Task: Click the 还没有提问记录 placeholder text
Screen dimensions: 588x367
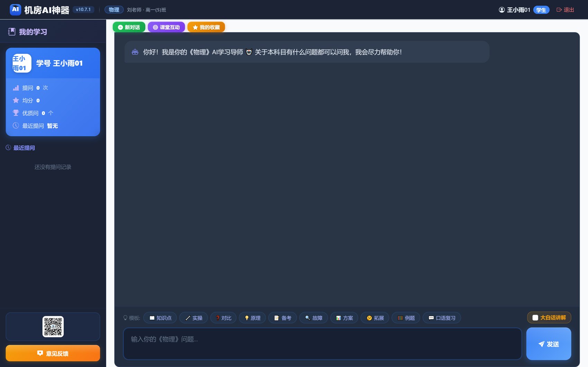Action: pos(53,167)
